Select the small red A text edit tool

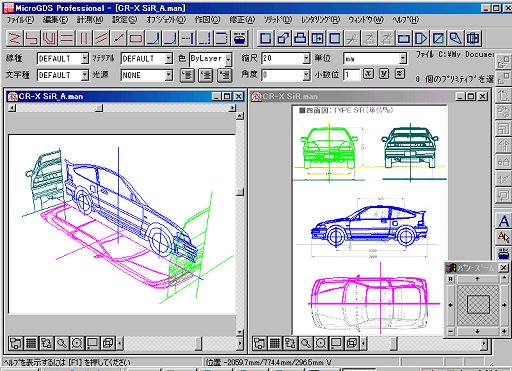[x=503, y=237]
